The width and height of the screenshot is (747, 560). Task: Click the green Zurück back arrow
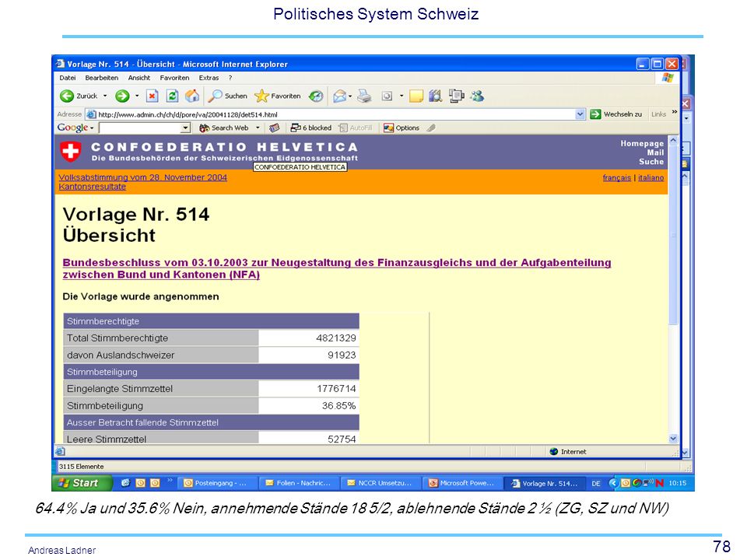tap(67, 96)
